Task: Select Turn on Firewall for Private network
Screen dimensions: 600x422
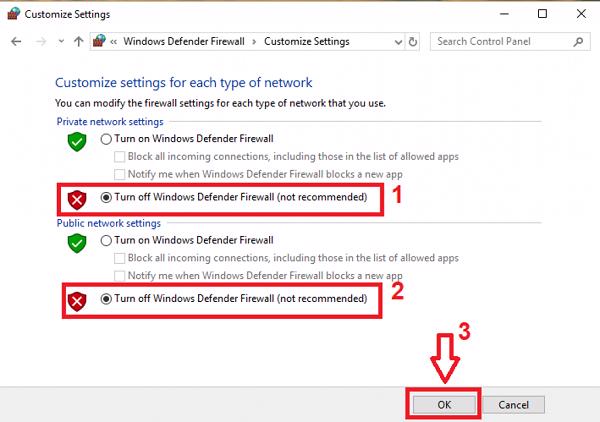Action: (107, 139)
